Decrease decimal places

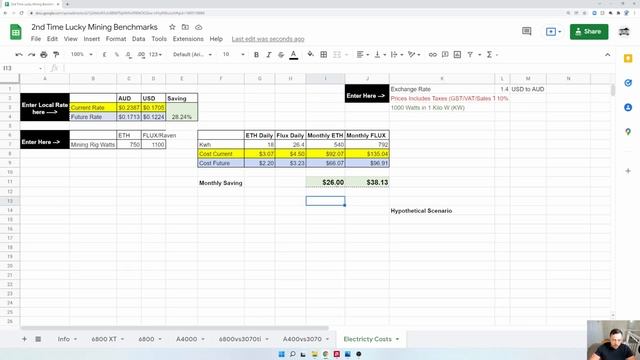point(129,55)
